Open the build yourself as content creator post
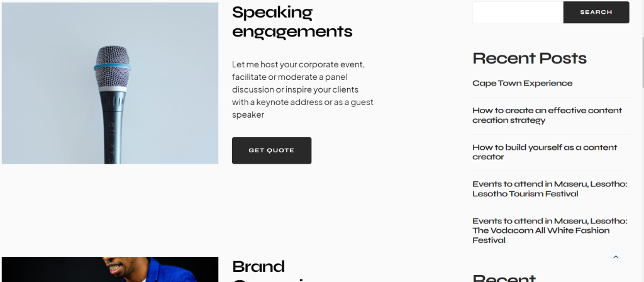 (545, 152)
